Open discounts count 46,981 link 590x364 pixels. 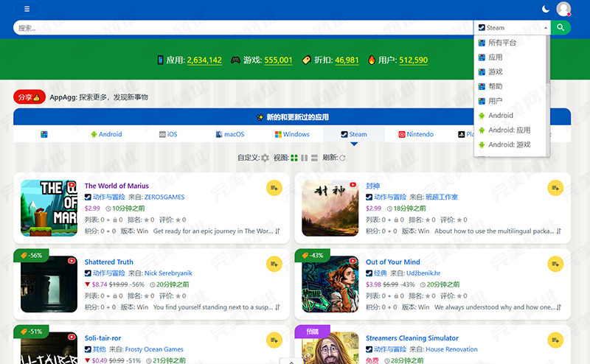click(x=347, y=60)
